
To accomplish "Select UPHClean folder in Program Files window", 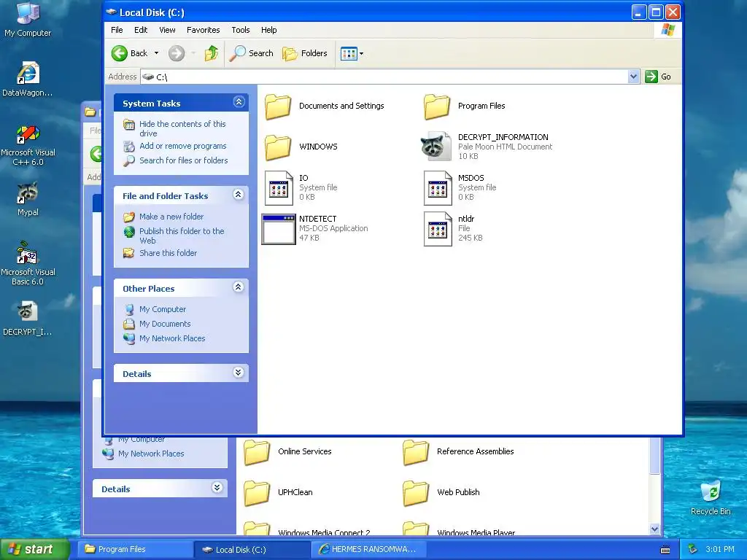I will (258, 493).
